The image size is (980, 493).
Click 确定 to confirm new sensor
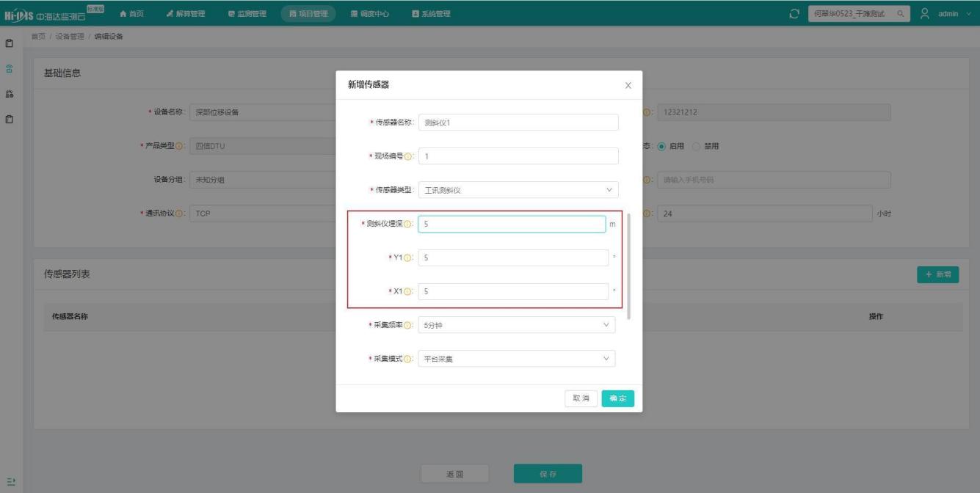point(617,398)
